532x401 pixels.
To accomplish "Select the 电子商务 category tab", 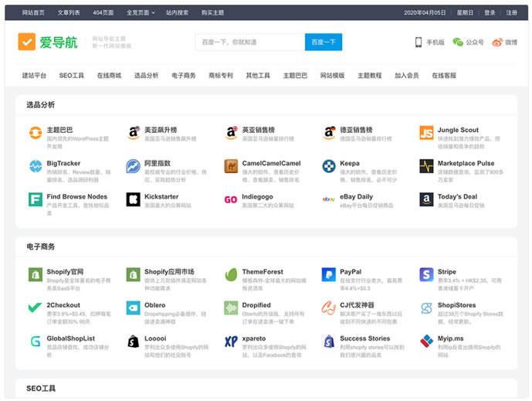I will (x=184, y=76).
